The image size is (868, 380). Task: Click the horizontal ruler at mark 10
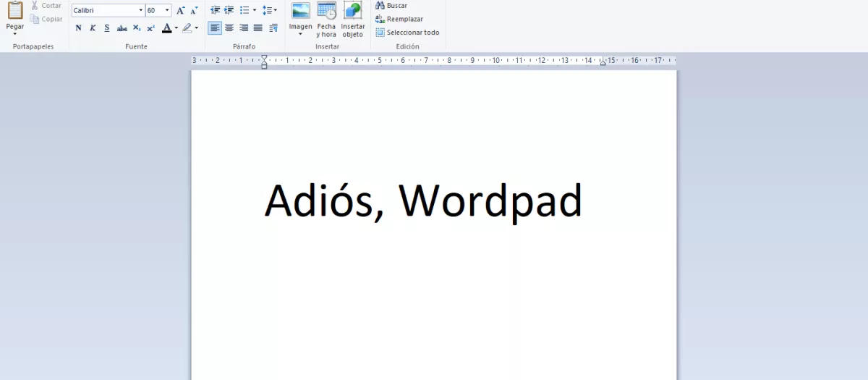click(496, 60)
